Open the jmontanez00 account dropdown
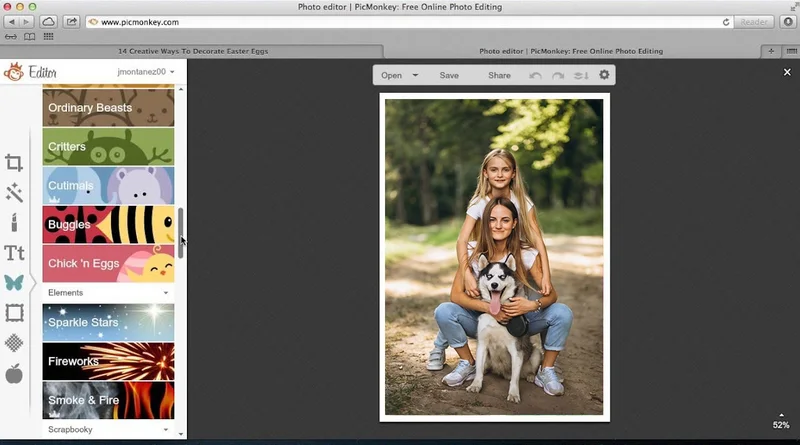 [x=145, y=72]
